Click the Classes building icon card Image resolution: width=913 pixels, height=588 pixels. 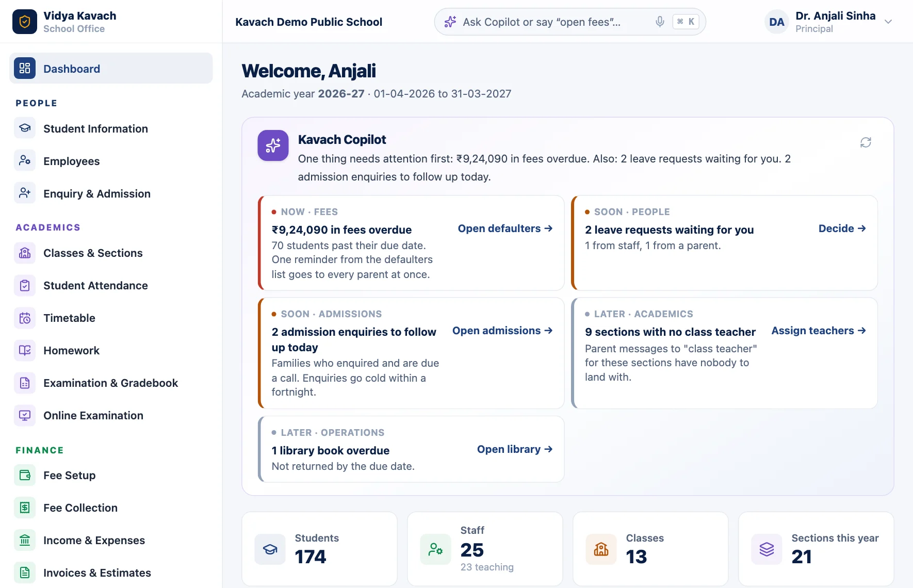coord(601,549)
